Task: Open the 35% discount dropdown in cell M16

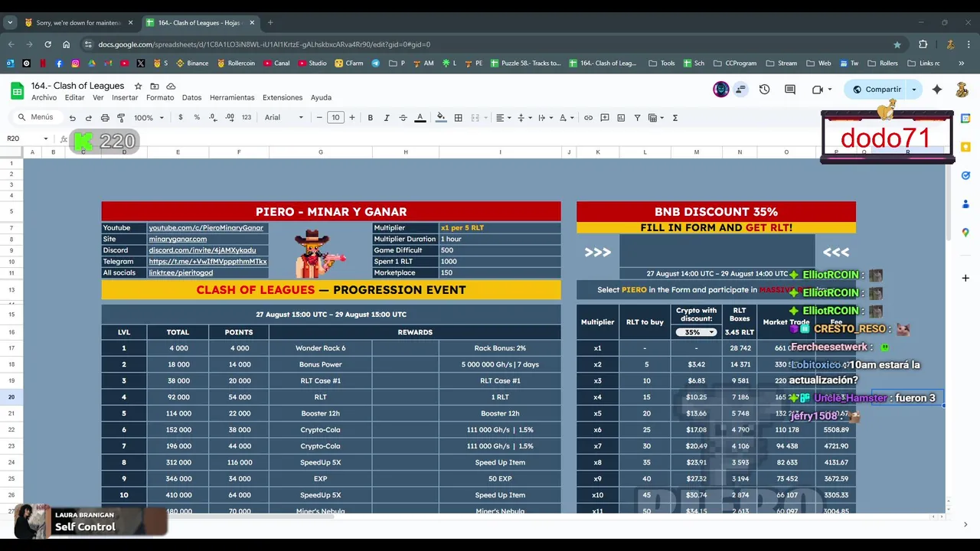Action: click(x=696, y=332)
